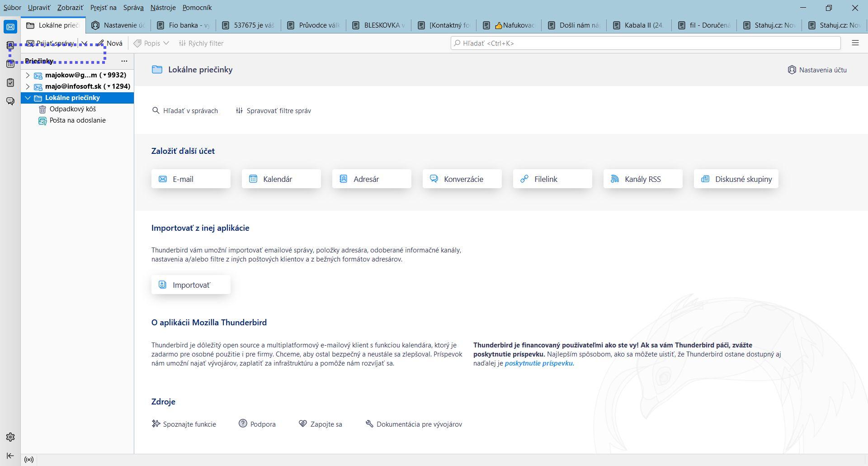Select Odpadkový kôš folder
The width and height of the screenshot is (868, 466).
point(77,109)
